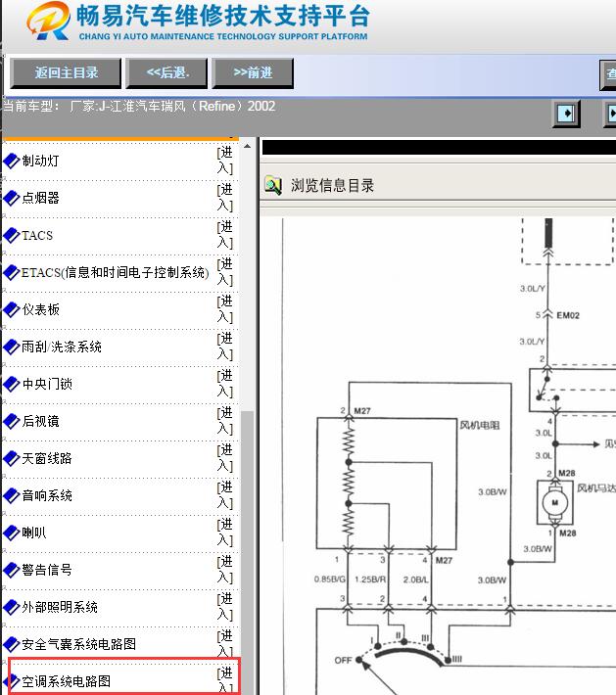Click blue diamond icon beside TACS
Viewport: 616px width, 695px height.
pyautogui.click(x=11, y=235)
